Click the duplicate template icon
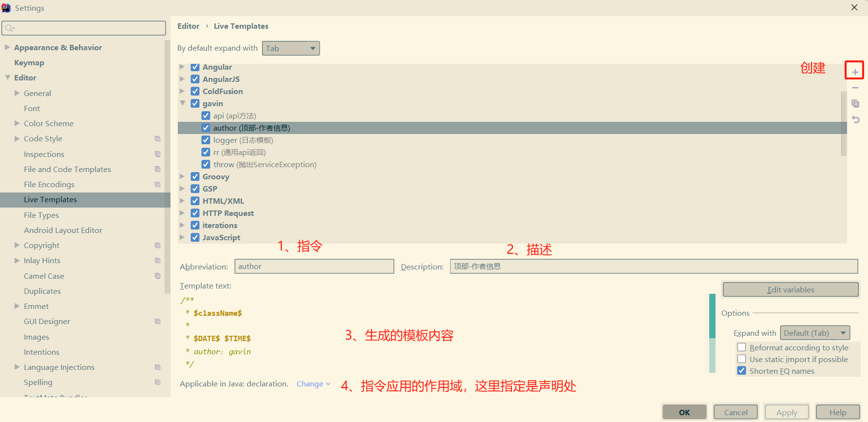The width and height of the screenshot is (868, 422). [855, 104]
